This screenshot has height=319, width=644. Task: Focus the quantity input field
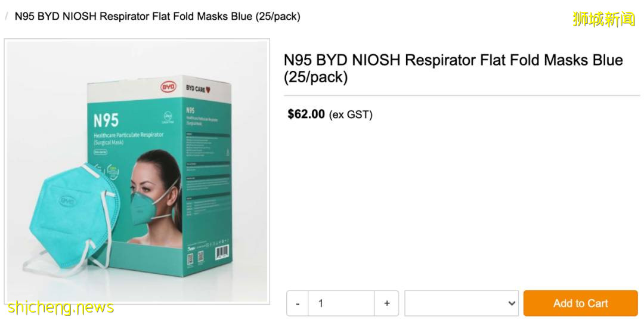(341, 303)
